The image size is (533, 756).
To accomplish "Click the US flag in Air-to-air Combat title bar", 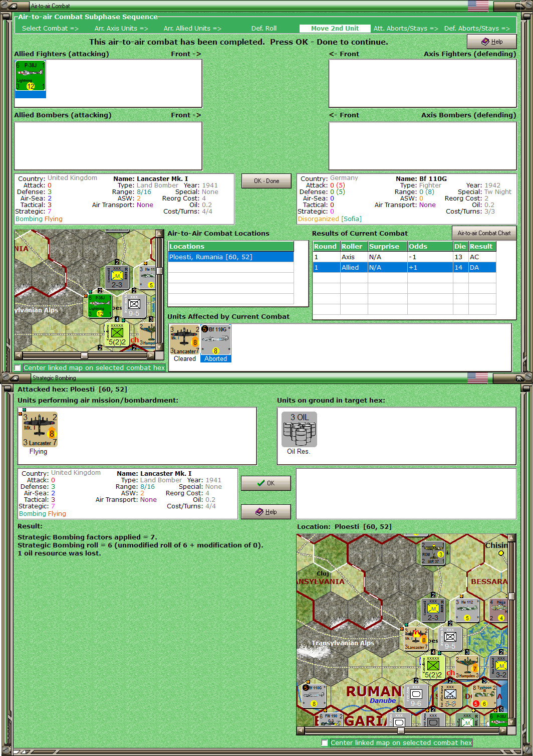I will pyautogui.click(x=478, y=6).
